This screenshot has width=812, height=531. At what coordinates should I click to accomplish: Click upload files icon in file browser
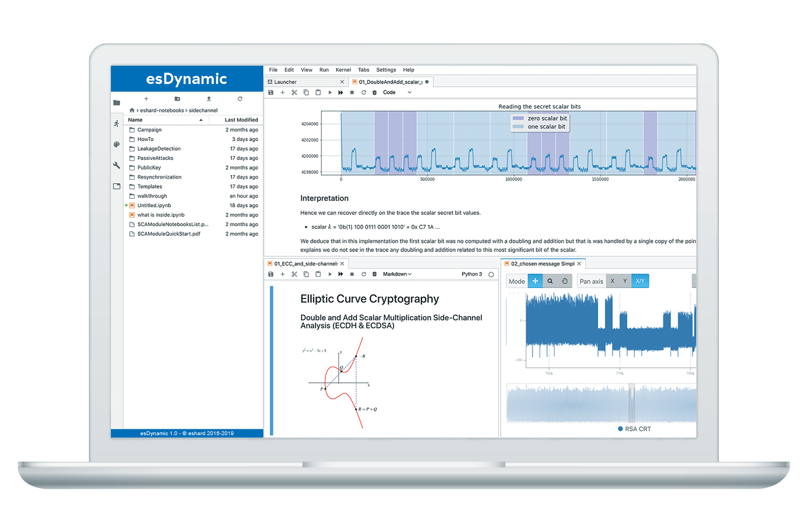pyautogui.click(x=209, y=99)
